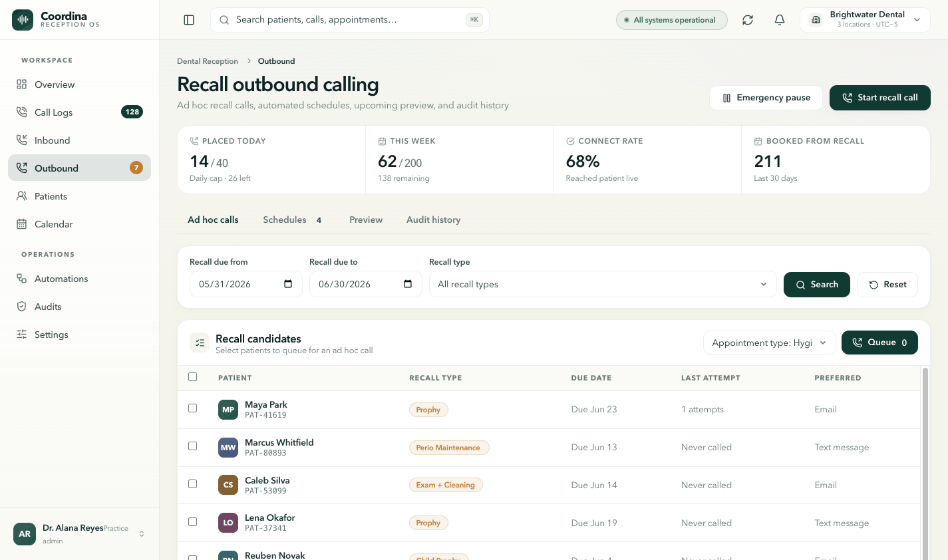
Task: Click the Outbound phone icon in sidebar
Action: coord(22,168)
